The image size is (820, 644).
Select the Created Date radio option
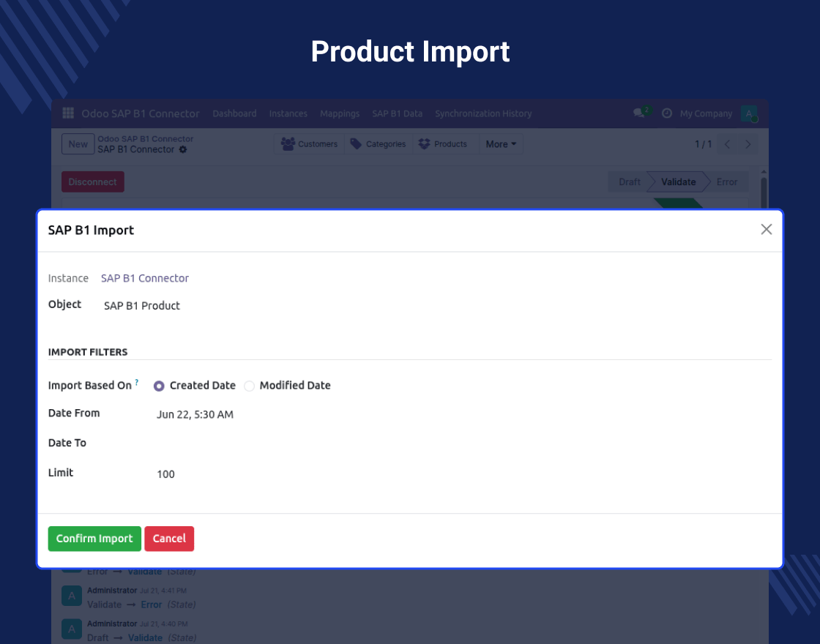point(159,386)
